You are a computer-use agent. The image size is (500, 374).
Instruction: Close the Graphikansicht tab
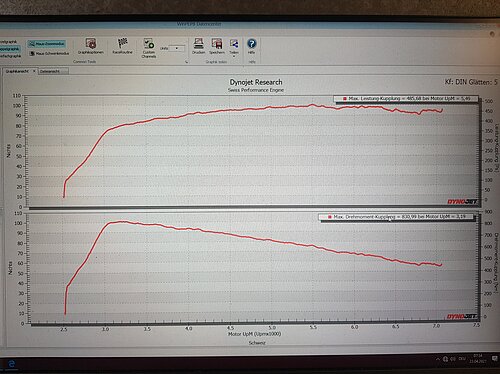click(34, 71)
